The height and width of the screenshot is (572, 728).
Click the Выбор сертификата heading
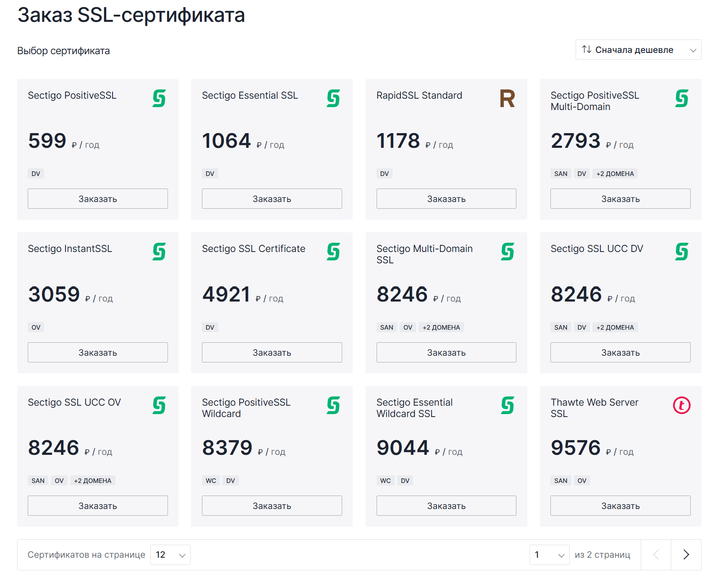click(x=63, y=51)
